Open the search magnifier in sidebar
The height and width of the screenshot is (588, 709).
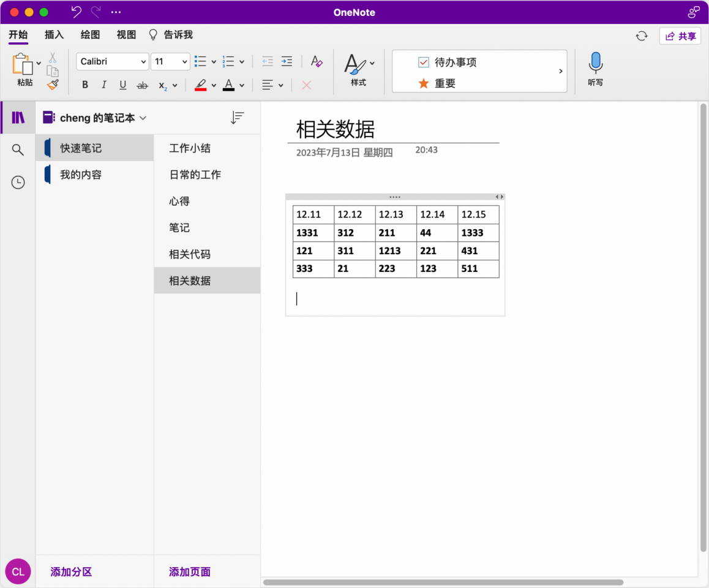[18, 149]
